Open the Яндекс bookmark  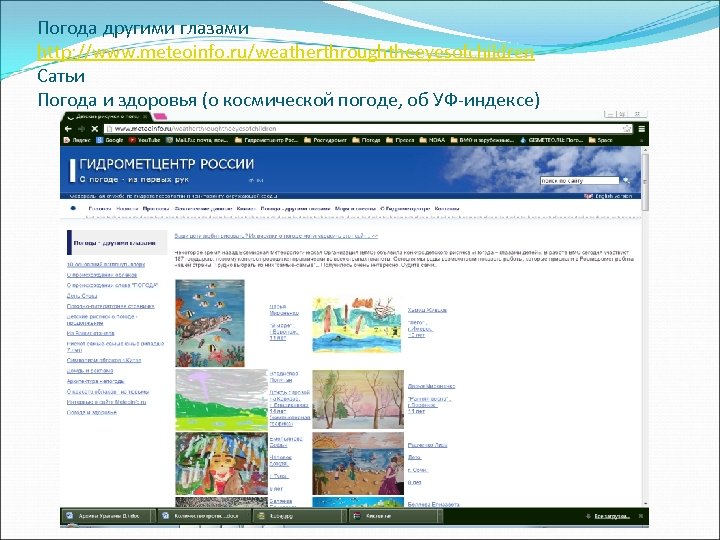pyautogui.click(x=77, y=140)
